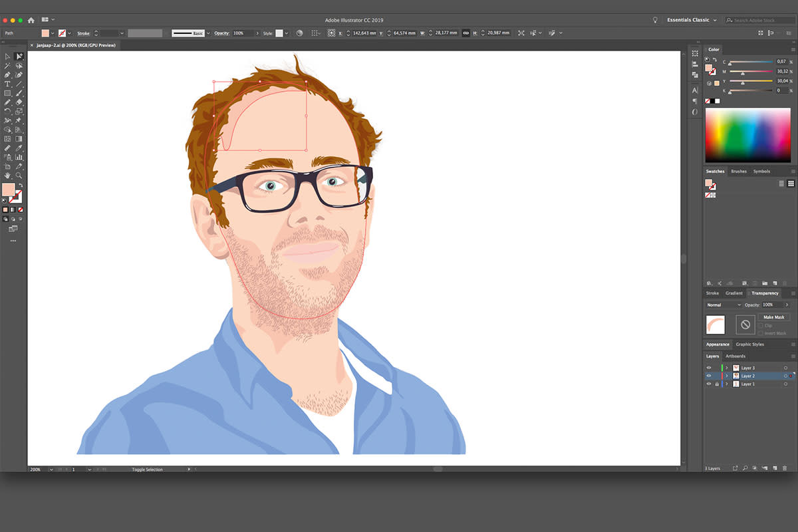Toggle the Invert Mask checkbox
Screen dimensions: 798x532
761,333
